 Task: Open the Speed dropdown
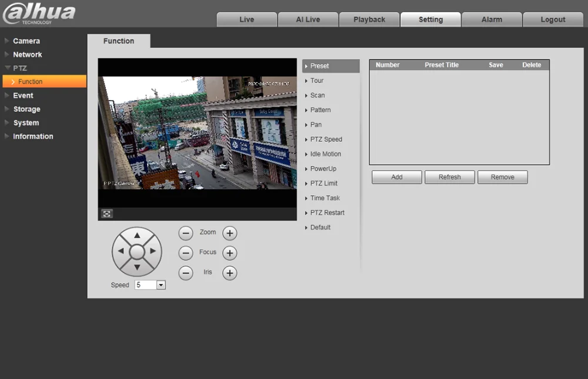pyautogui.click(x=161, y=285)
